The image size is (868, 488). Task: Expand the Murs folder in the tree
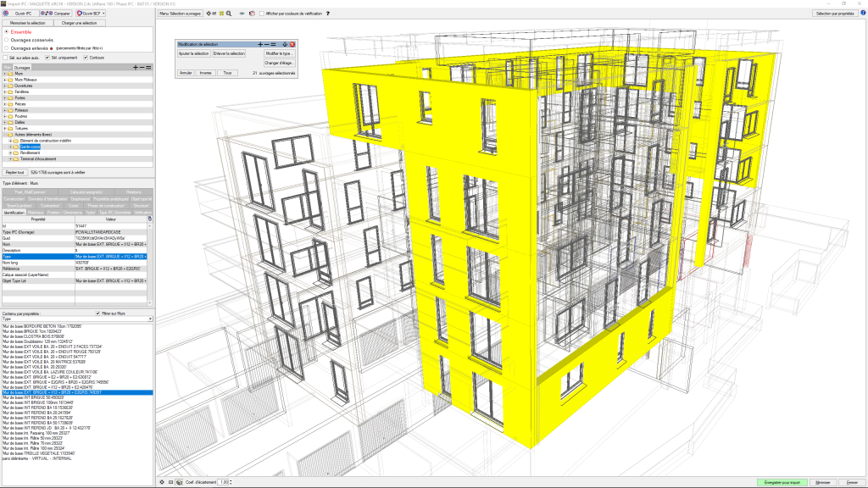tap(6, 74)
